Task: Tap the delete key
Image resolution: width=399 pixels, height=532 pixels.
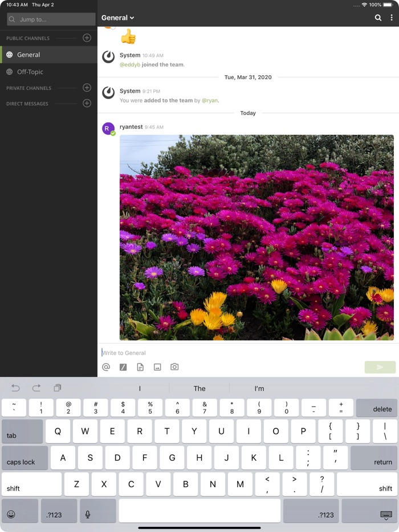Action: pos(377,408)
